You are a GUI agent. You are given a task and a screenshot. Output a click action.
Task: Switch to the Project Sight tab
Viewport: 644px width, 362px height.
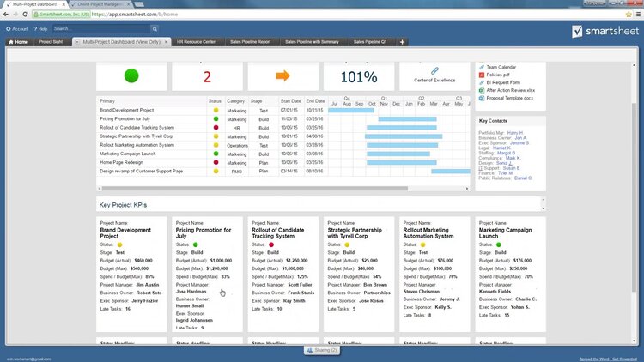pyautogui.click(x=51, y=42)
